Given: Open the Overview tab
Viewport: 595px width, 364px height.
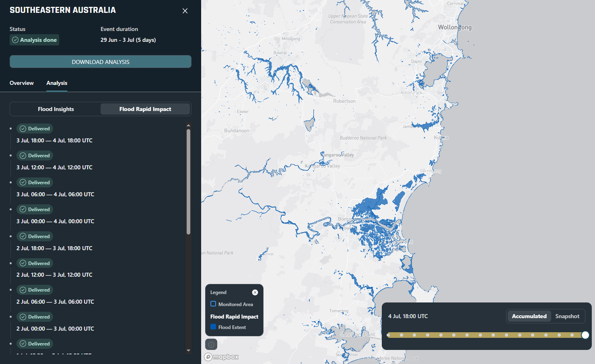Looking at the screenshot, I should [22, 83].
